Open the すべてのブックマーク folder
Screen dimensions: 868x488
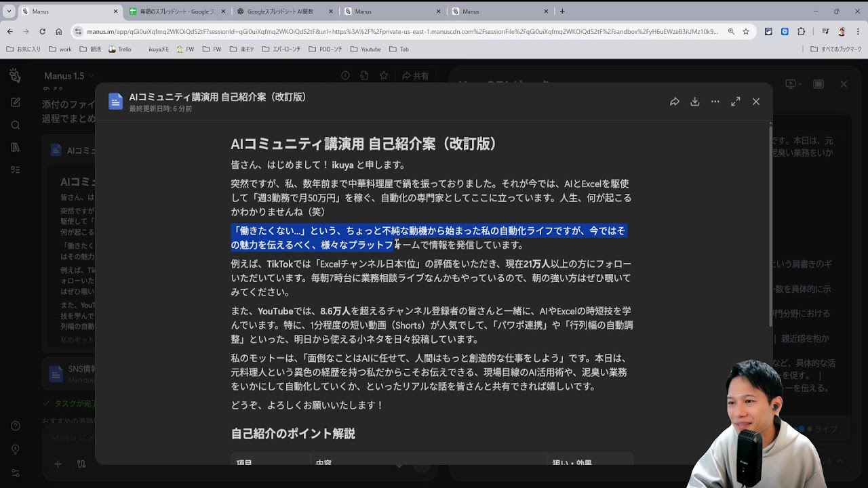[x=835, y=49]
